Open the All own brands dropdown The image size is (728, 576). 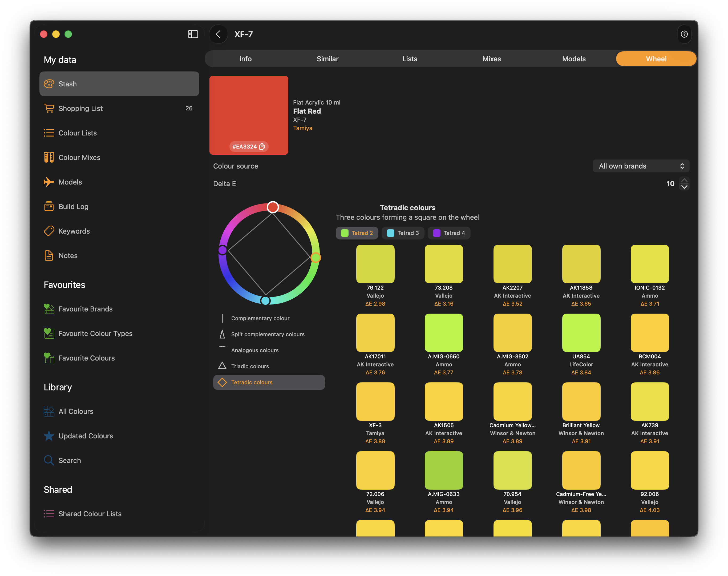(x=641, y=166)
